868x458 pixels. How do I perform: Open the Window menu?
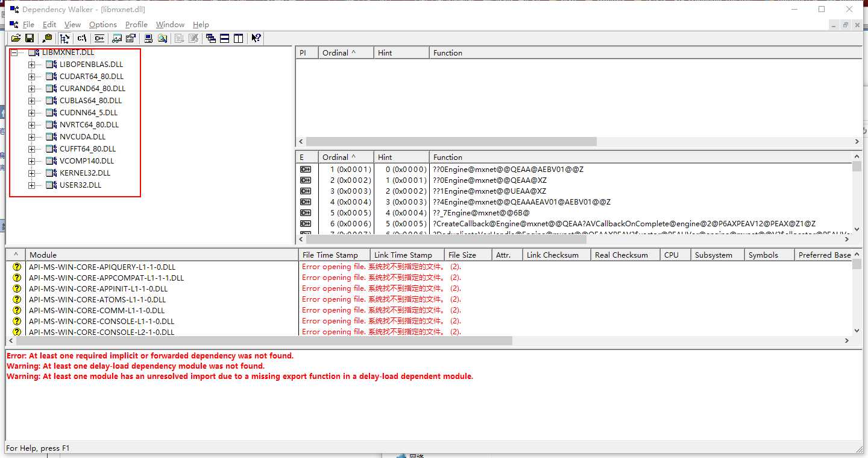(170, 25)
